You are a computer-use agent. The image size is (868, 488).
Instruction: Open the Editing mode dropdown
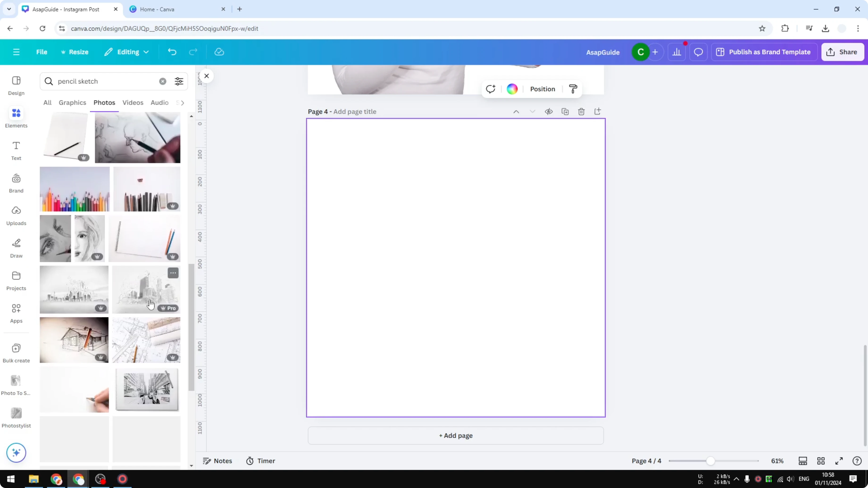tap(126, 52)
